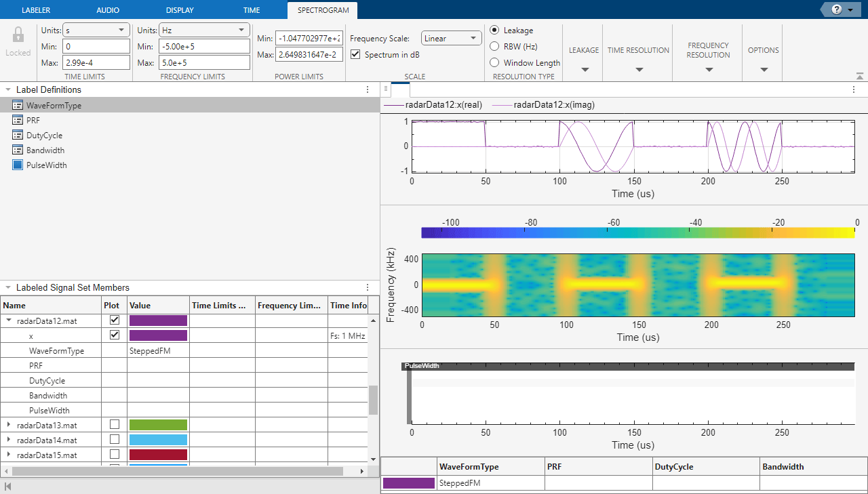
Task: Click time limits Min field
Action: pyautogui.click(x=96, y=46)
